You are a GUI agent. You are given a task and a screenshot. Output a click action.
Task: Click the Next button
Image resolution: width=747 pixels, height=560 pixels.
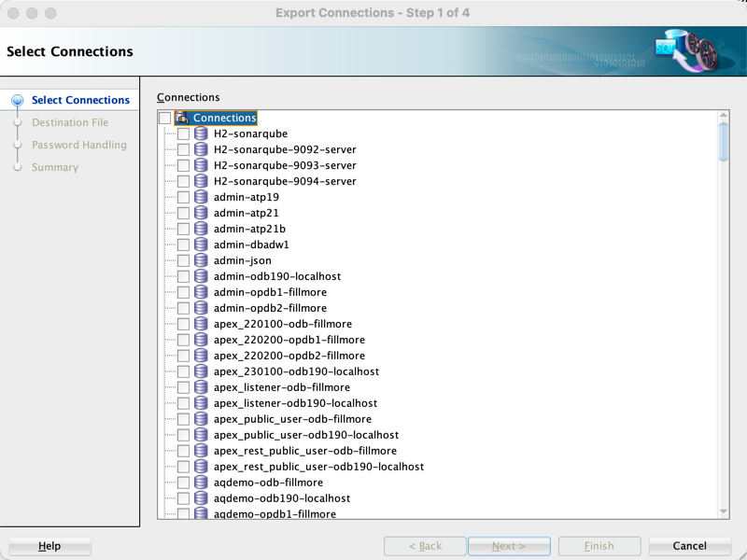(x=509, y=546)
